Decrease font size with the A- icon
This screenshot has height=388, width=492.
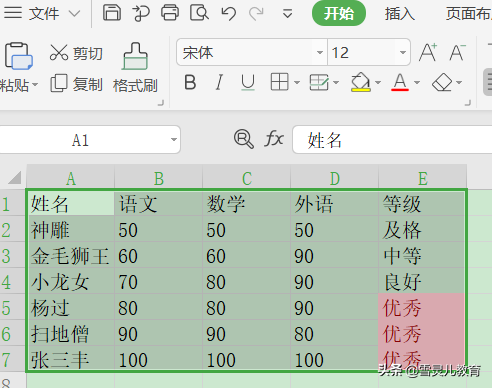point(457,52)
